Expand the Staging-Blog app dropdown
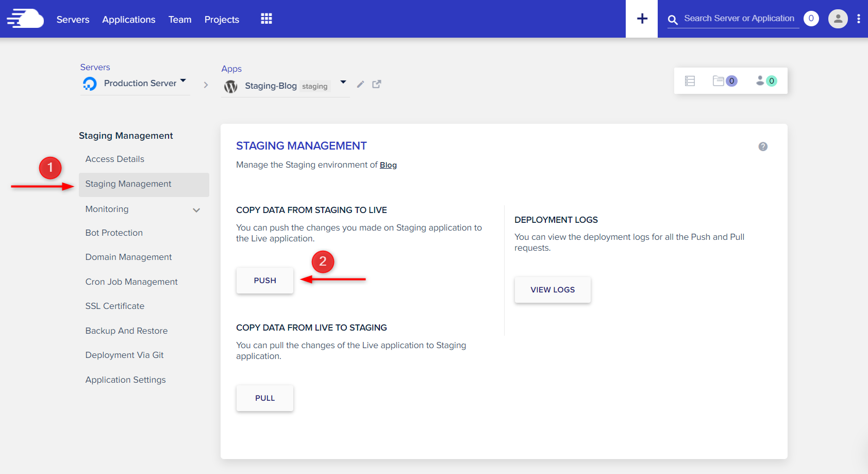 click(x=343, y=83)
